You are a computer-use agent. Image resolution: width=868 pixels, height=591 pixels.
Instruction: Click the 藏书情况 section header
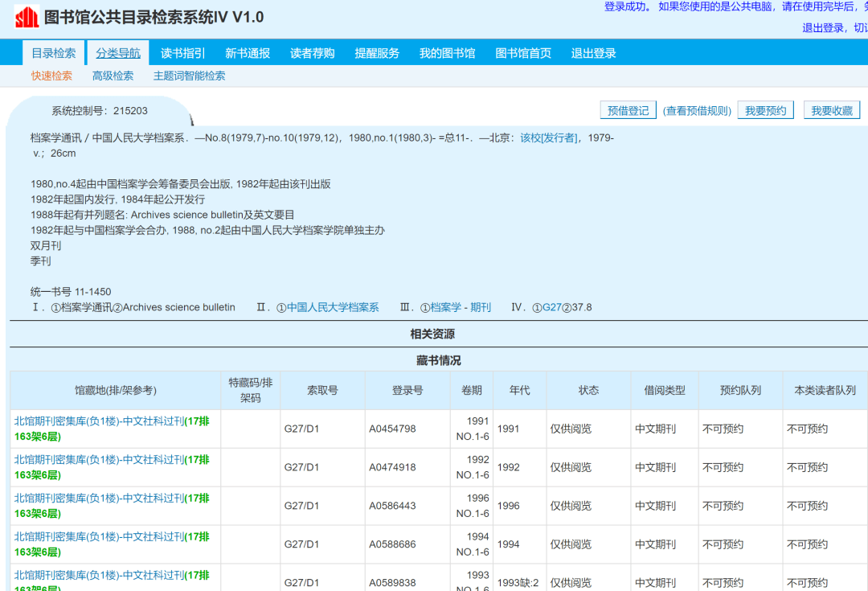coord(439,360)
